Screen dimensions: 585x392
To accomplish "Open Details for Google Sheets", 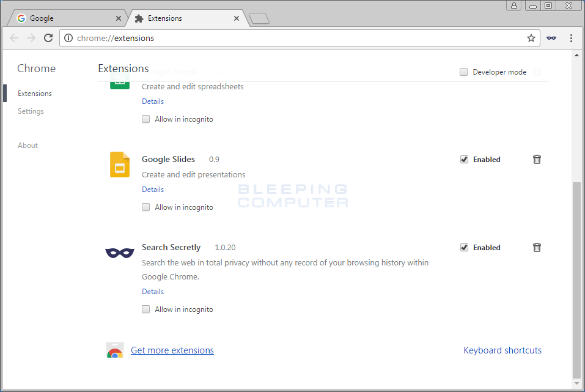I will [153, 102].
